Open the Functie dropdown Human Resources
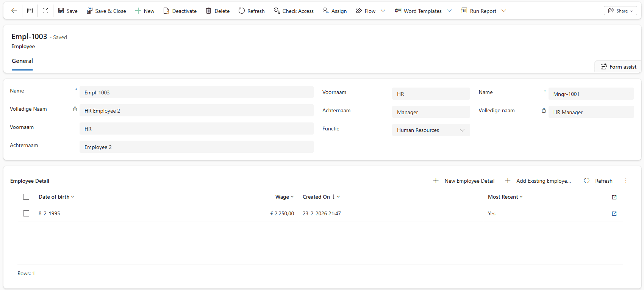This screenshot has width=644, height=290. pyautogui.click(x=431, y=130)
